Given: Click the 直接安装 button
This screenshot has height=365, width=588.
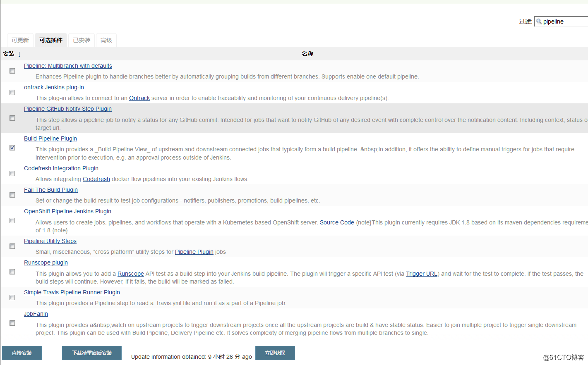Looking at the screenshot, I should click(x=22, y=353).
